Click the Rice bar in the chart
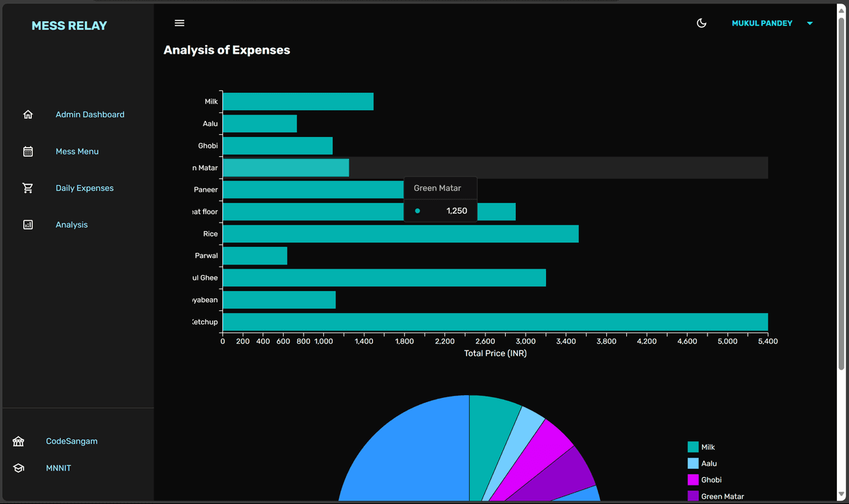 400,234
